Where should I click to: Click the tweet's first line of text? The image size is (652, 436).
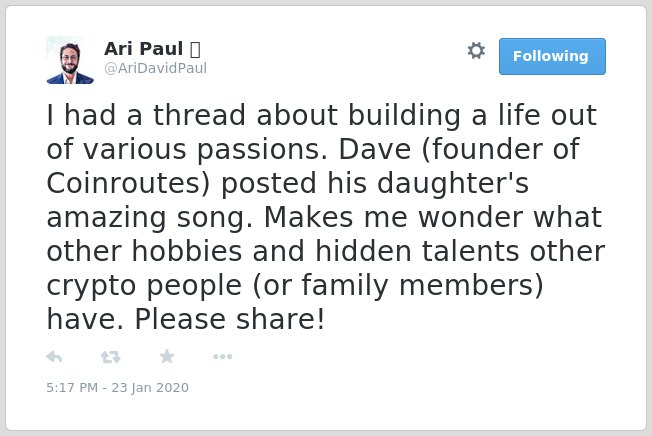[322, 115]
